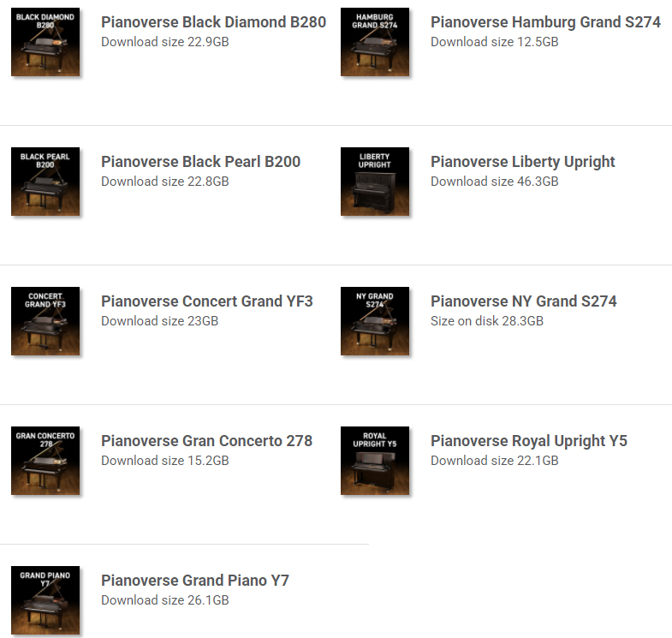
Task: Select the Pianoverse Black Pearl B200 title
Action: pyautogui.click(x=200, y=162)
